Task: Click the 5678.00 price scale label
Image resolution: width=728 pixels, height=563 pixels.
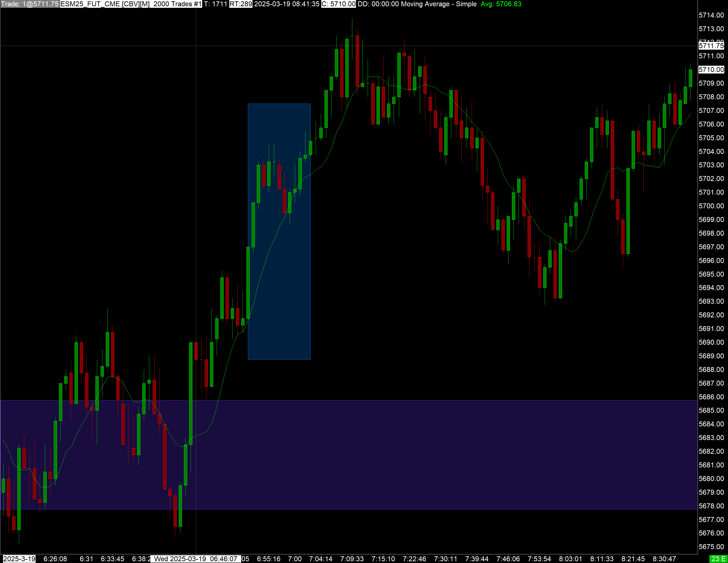Action: pyautogui.click(x=711, y=506)
